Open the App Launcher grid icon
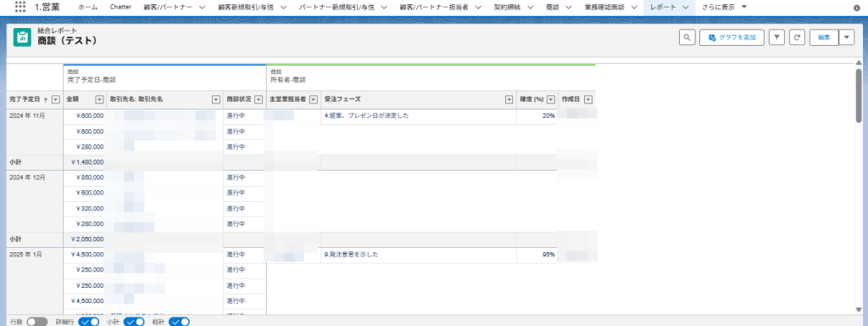This screenshot has width=868, height=326. coord(20,7)
